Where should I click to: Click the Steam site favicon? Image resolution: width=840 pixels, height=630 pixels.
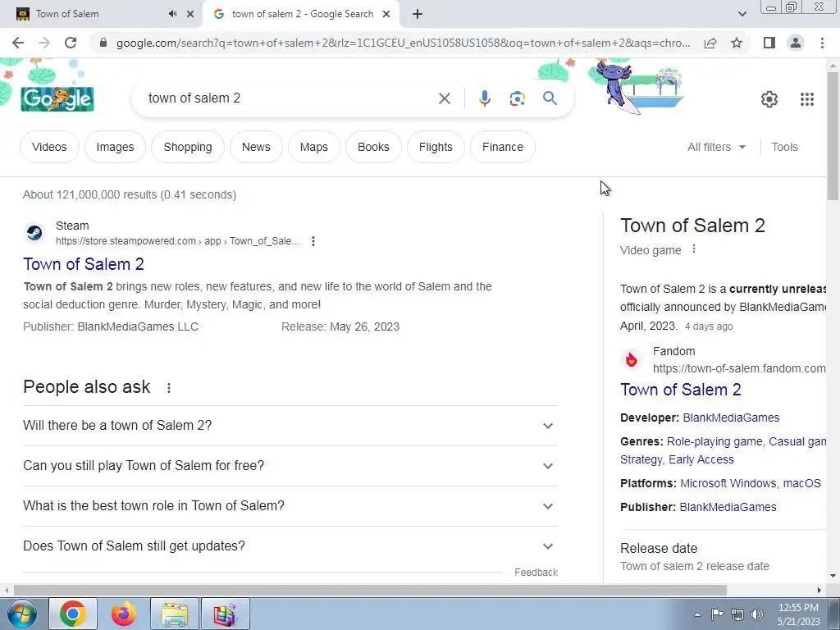[34, 233]
